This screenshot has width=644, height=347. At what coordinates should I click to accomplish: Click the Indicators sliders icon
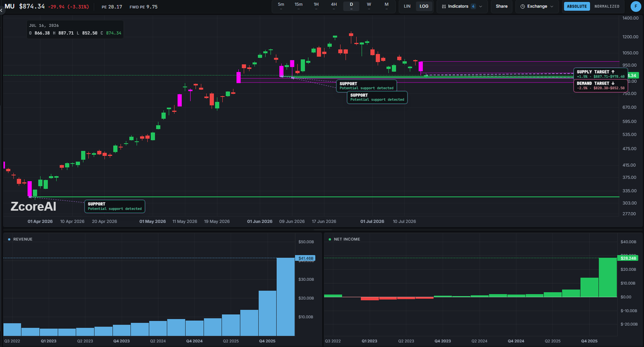pos(444,6)
